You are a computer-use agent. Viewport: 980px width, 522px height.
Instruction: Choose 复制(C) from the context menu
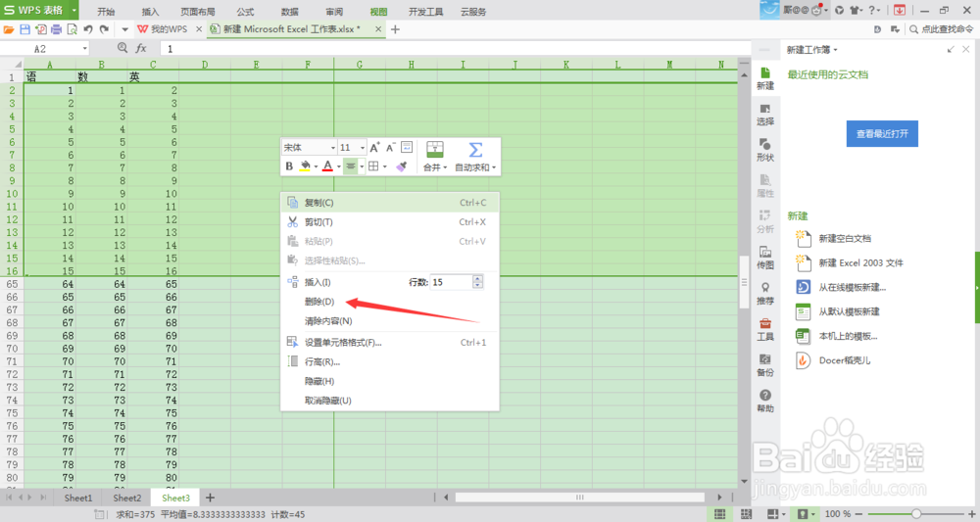click(x=390, y=203)
